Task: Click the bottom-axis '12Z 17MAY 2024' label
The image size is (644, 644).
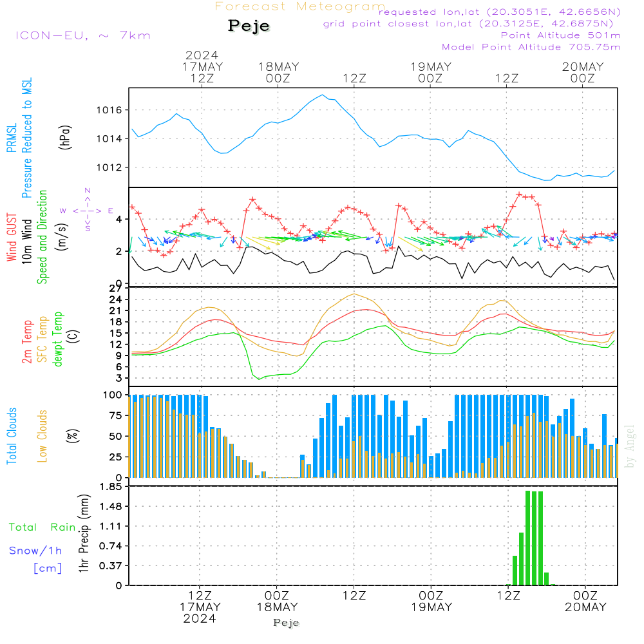Action: (x=200, y=607)
